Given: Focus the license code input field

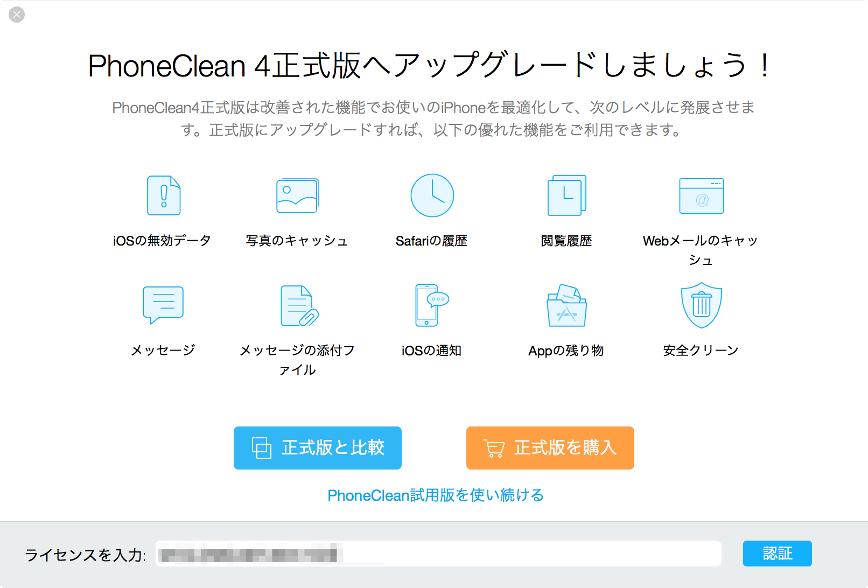Looking at the screenshot, I should point(438,554).
